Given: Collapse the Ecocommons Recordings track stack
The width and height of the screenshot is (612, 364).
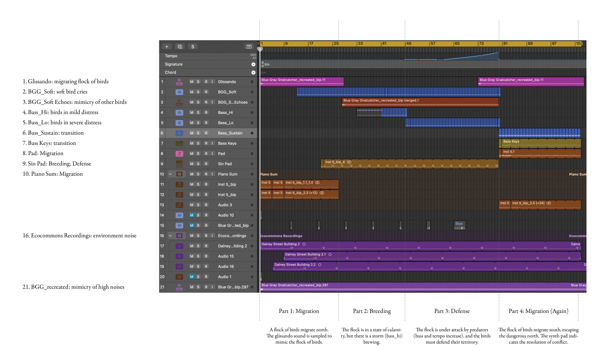Looking at the screenshot, I should point(170,236).
